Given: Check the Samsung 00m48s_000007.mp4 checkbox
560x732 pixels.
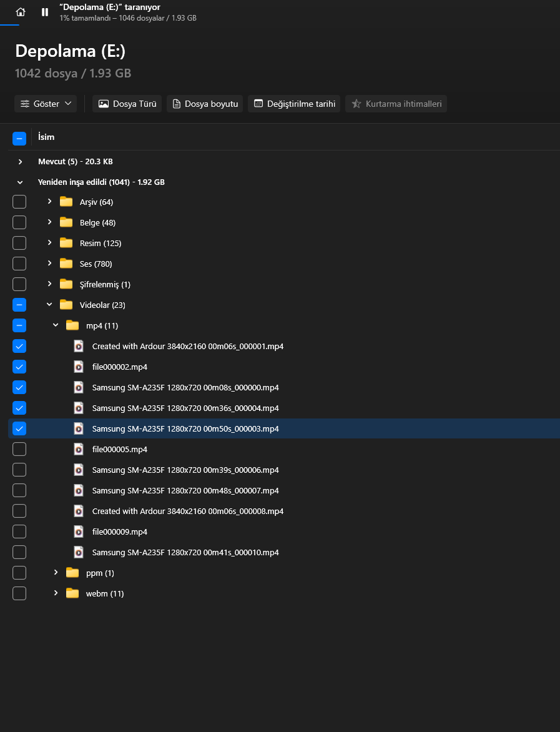Looking at the screenshot, I should point(19,490).
